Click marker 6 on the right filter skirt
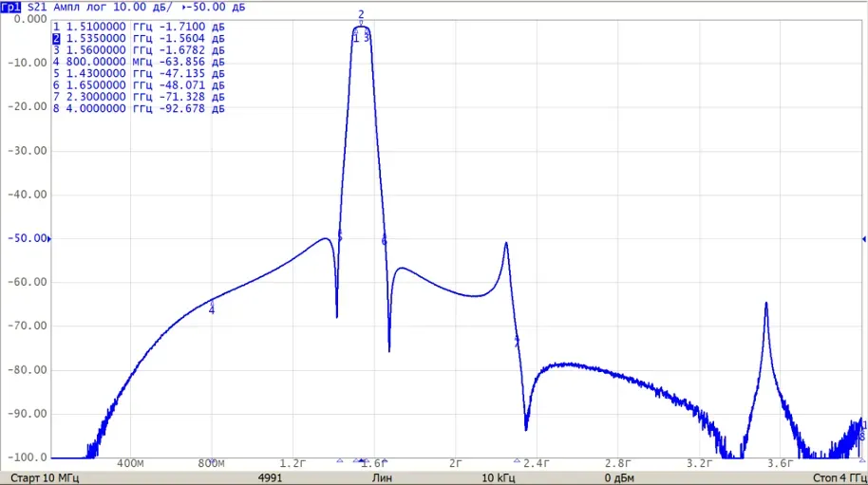The height and width of the screenshot is (485, 868). pyautogui.click(x=384, y=240)
